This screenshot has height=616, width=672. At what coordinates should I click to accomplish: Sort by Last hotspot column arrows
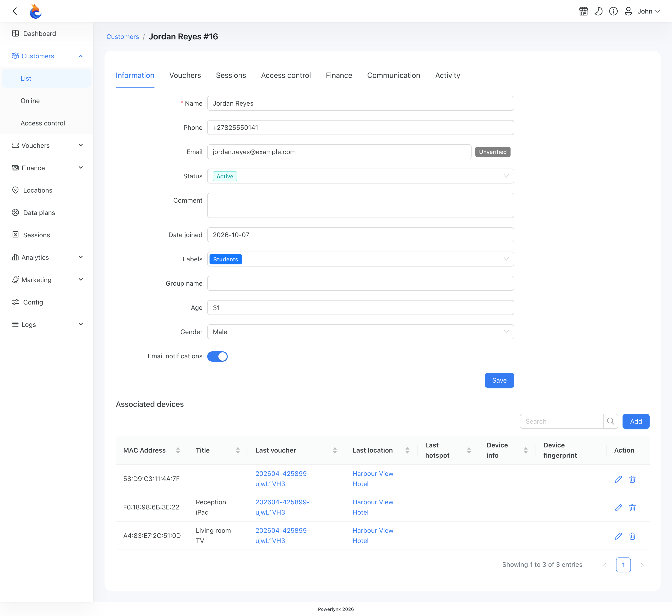coord(469,450)
